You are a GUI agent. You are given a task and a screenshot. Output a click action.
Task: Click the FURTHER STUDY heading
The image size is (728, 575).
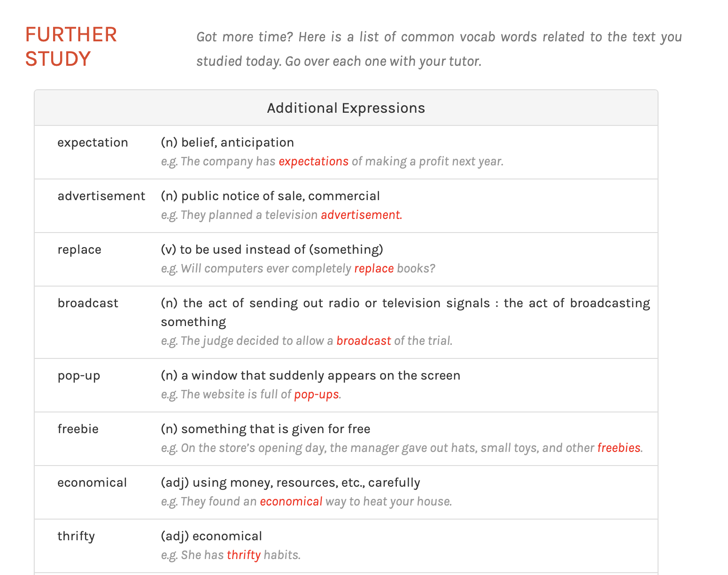click(71, 47)
